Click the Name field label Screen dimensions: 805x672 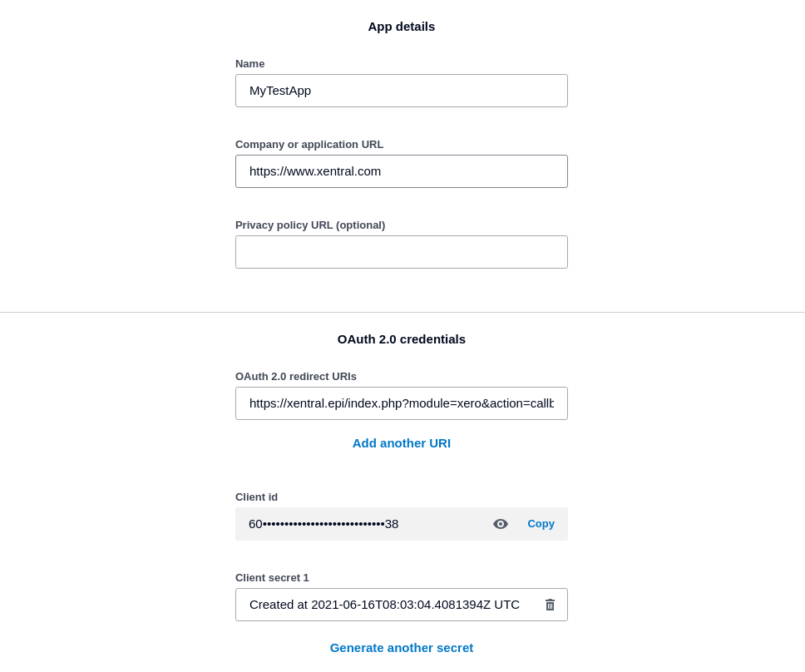pyautogui.click(x=250, y=64)
